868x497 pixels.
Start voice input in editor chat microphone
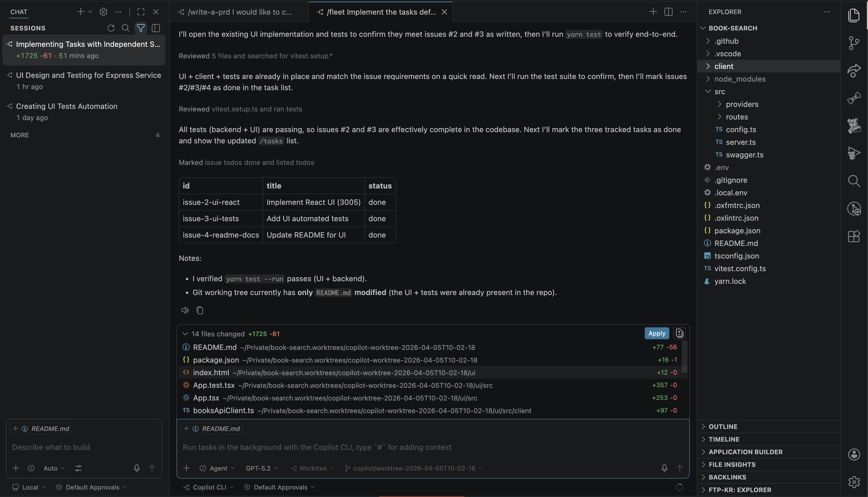click(664, 468)
